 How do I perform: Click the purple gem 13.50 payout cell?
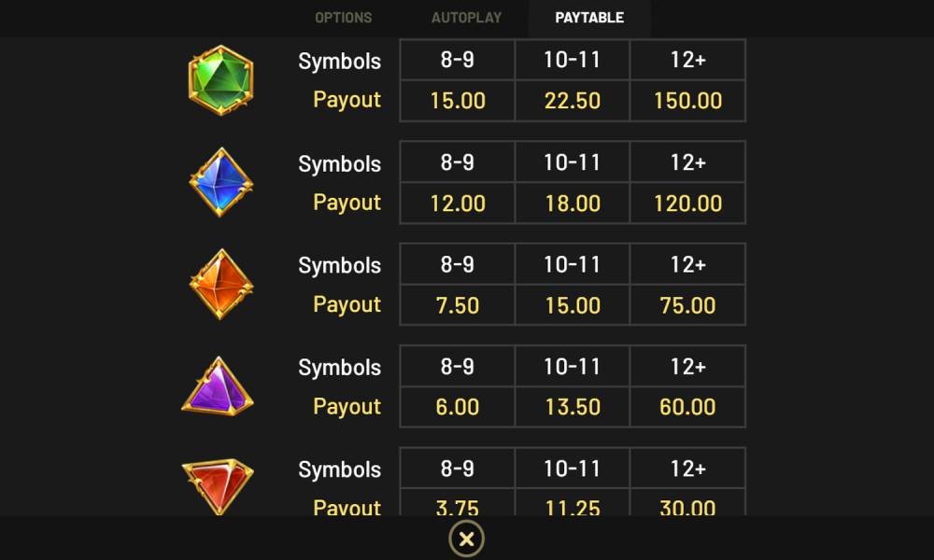(x=573, y=407)
